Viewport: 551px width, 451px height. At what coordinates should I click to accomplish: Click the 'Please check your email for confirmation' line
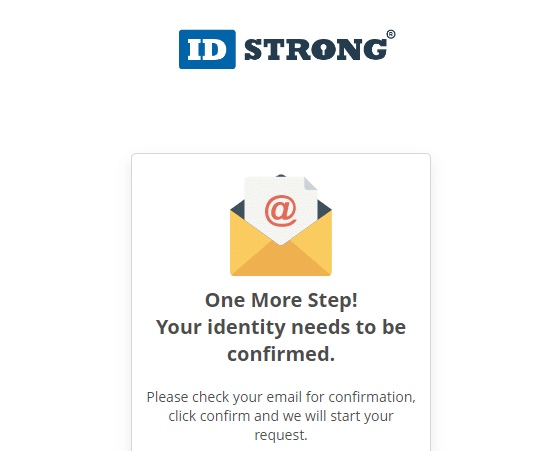coord(281,397)
